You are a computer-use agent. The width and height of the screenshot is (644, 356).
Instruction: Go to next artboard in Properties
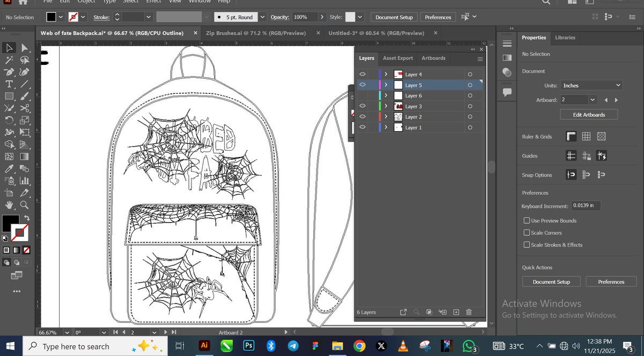616,100
